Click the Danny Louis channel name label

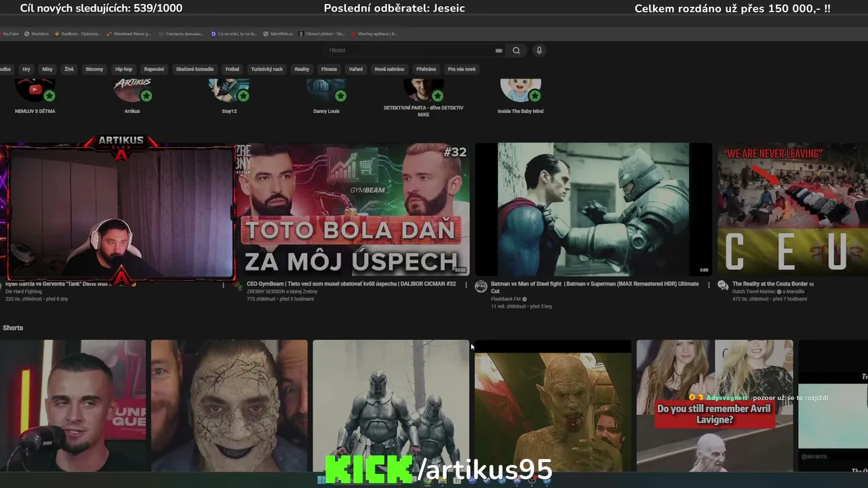pyautogui.click(x=326, y=111)
